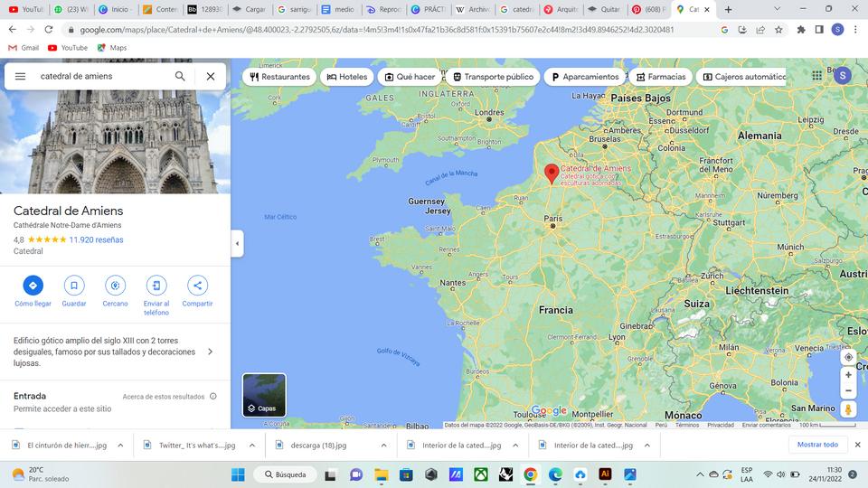Image resolution: width=868 pixels, height=488 pixels.
Task: Show hidden system tray icons
Action: [700, 474]
